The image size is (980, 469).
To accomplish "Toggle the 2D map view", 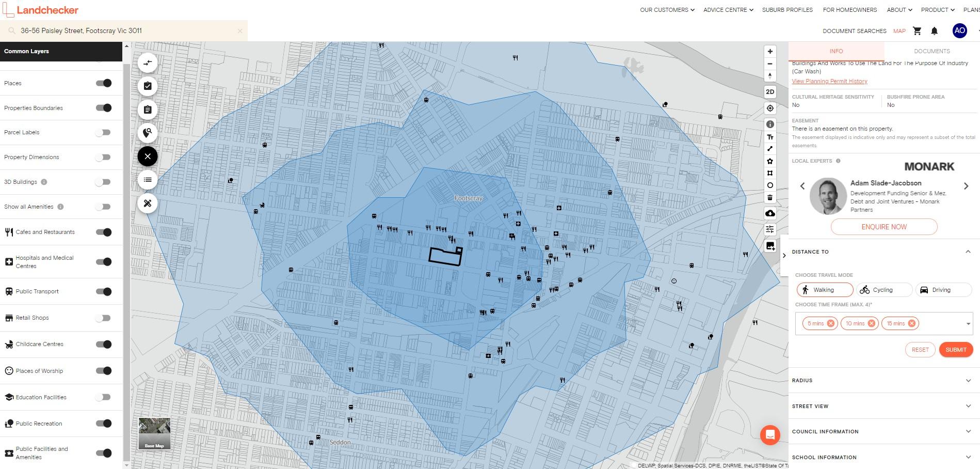I will (770, 92).
